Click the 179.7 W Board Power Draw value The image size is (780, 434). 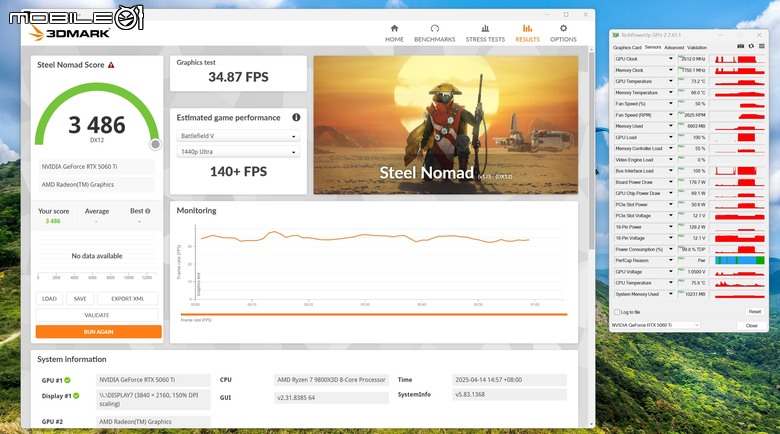point(697,182)
